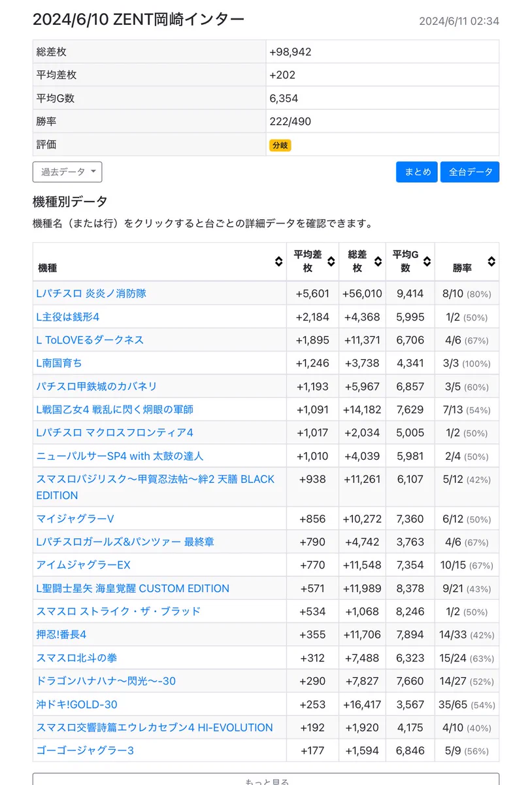This screenshot has height=785, width=532.
Task: Open the 過去データ dropdown
Action: tap(67, 172)
